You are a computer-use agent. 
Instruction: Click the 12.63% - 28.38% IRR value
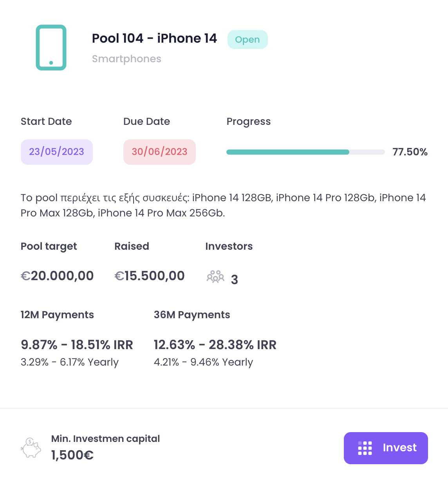pyautogui.click(x=215, y=345)
